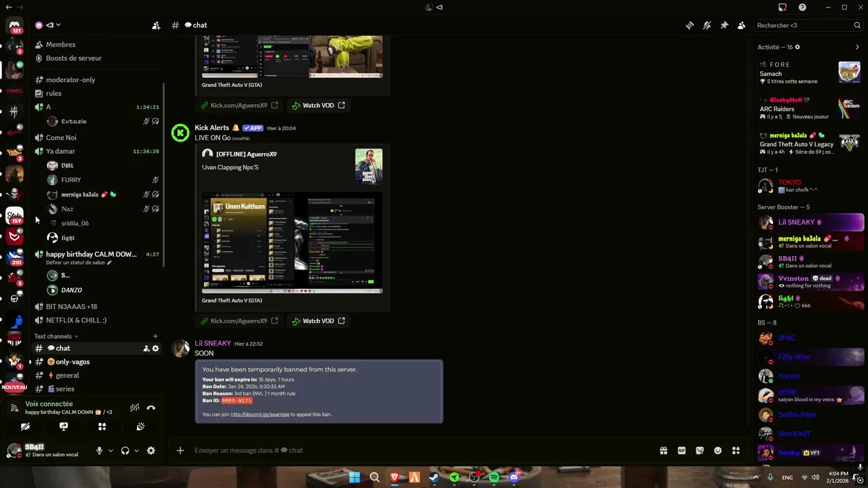Open Boosts de serveur entry
This screenshot has width=868, height=488.
(x=98, y=58)
